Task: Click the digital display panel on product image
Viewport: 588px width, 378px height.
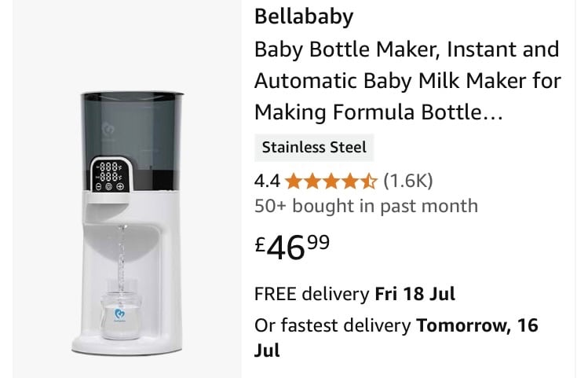Action: pos(111,174)
